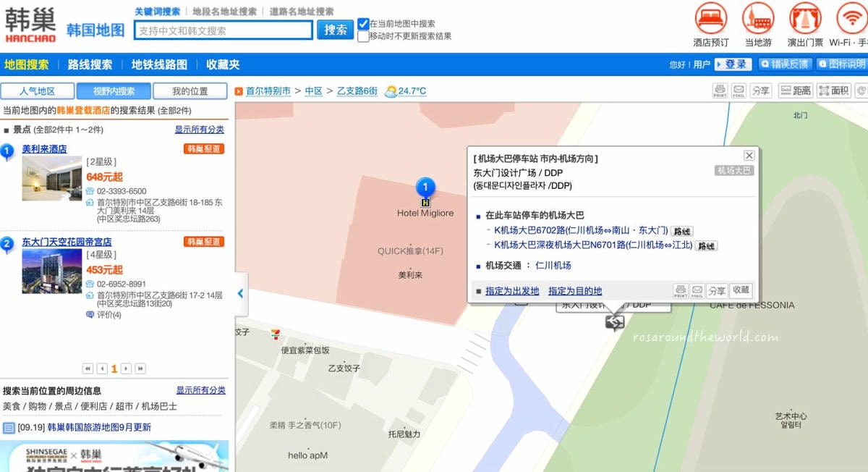Click the print icon in map toolbar
This screenshot has height=472, width=868.
pos(720,90)
